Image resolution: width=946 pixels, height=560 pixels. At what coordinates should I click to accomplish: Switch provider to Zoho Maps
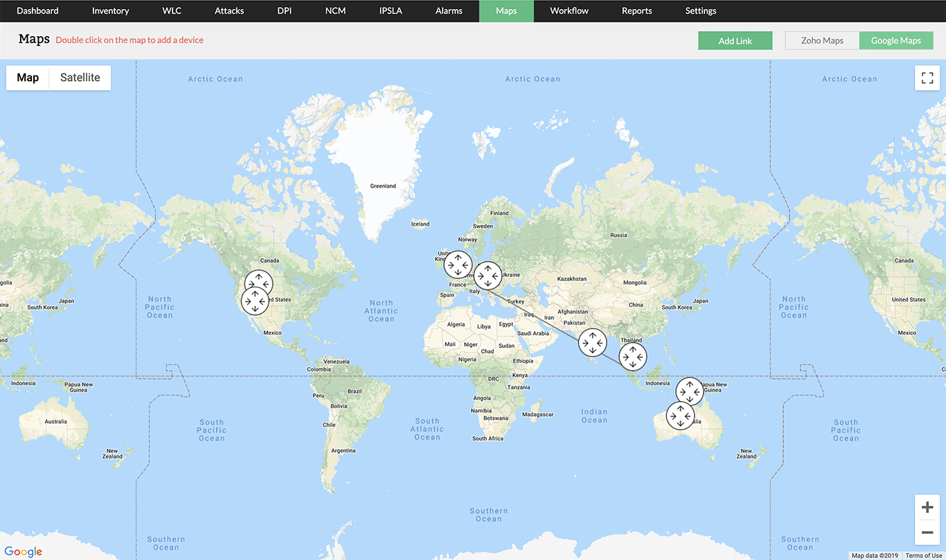tap(822, 40)
